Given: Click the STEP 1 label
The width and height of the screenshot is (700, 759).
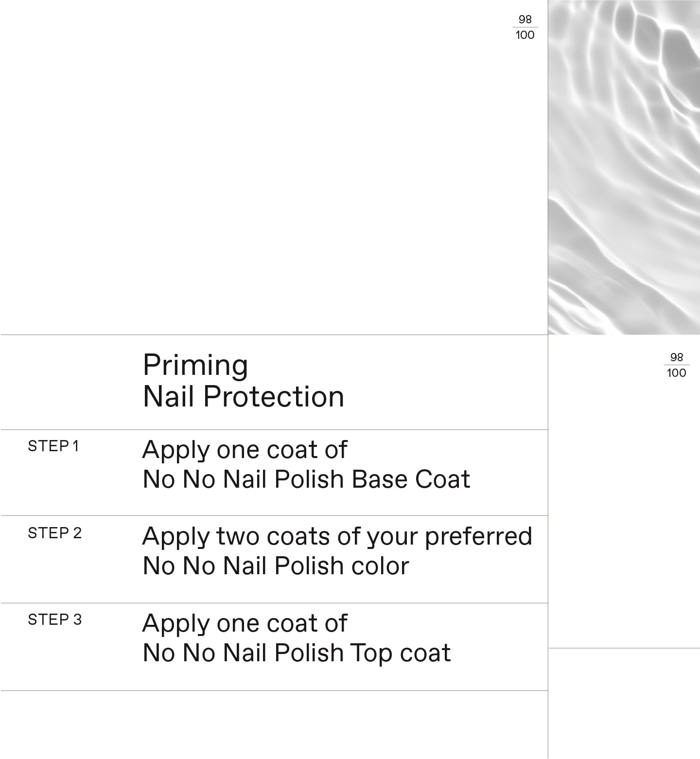Looking at the screenshot, I should click(53, 446).
